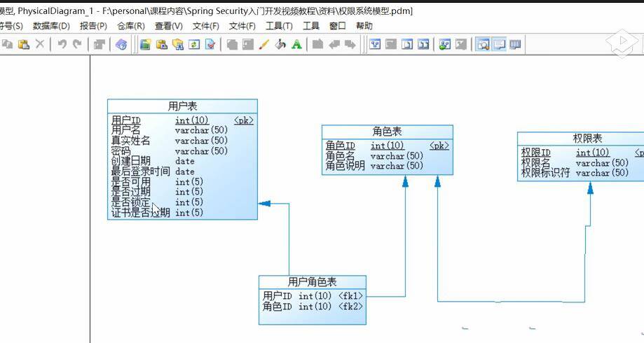Open the 工具(T) menu
The height and width of the screenshot is (343, 644).
click(279, 26)
